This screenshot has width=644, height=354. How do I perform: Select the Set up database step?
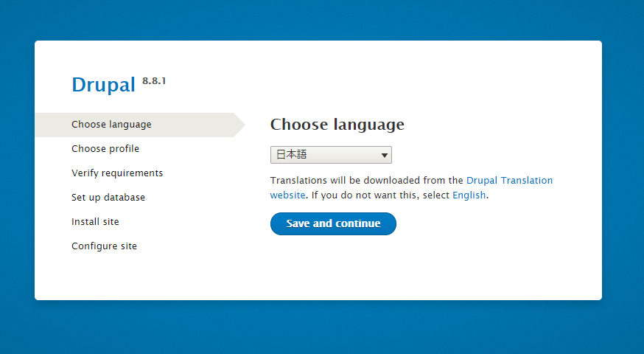tap(108, 198)
